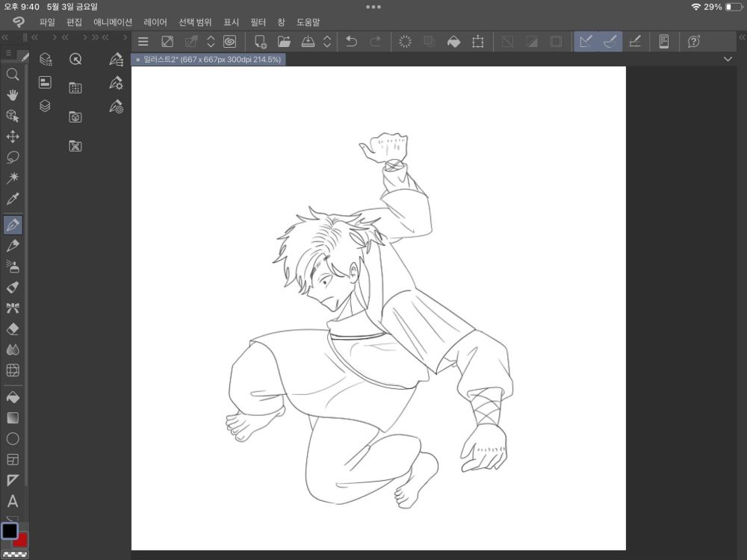Open the Brush Size pen-with-circles icon
The width and height of the screenshot is (747, 560).
(x=117, y=106)
